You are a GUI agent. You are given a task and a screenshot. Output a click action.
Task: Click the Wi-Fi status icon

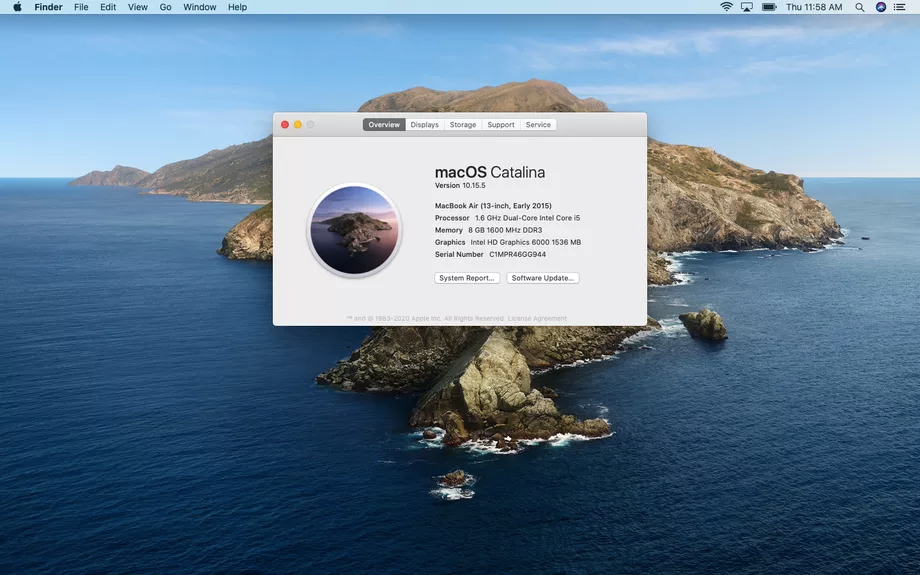tap(726, 7)
